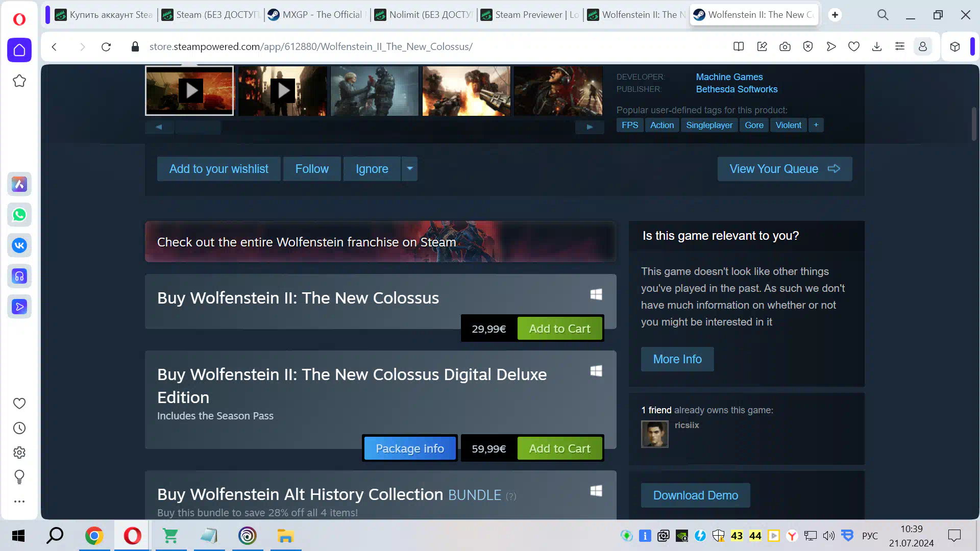The image size is (980, 551).
Task: Add 29,99€ standard edition to cart
Action: pos(559,329)
